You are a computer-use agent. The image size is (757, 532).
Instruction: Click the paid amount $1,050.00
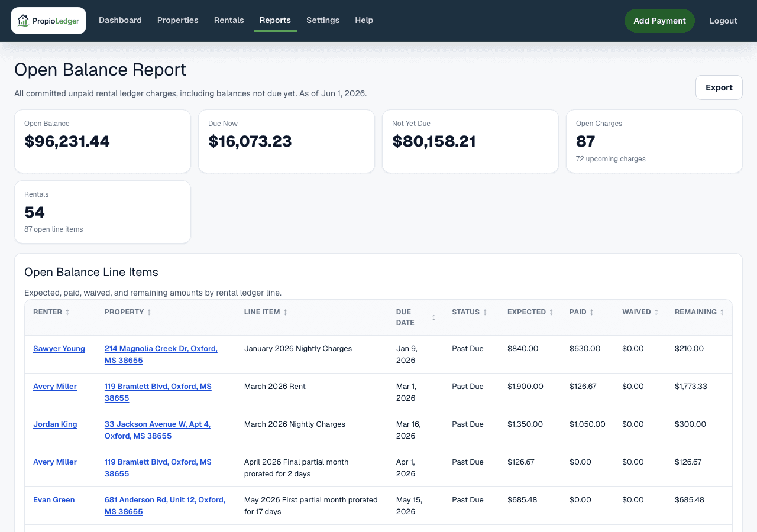pos(587,424)
